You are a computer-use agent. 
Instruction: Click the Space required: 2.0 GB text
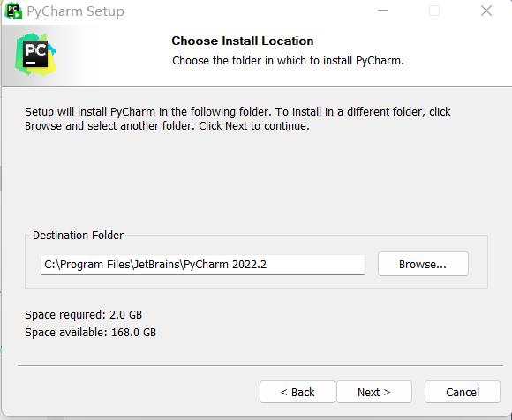click(84, 315)
